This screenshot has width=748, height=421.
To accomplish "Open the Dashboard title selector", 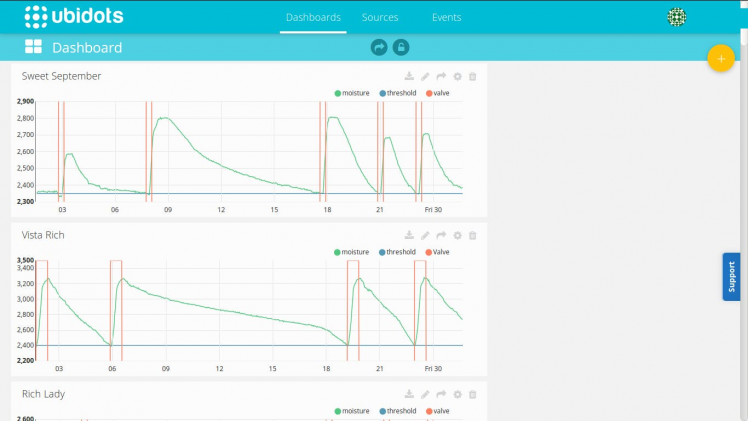I will point(87,48).
